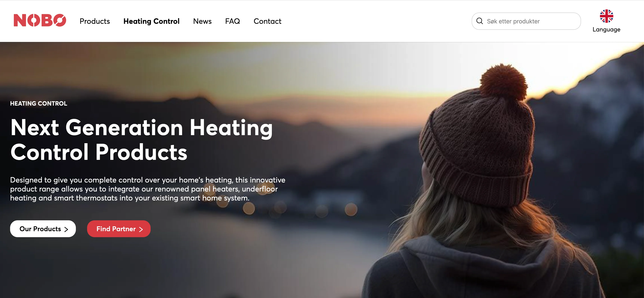The height and width of the screenshot is (298, 644).
Task: Click the hero description paragraph text
Action: coord(147,189)
